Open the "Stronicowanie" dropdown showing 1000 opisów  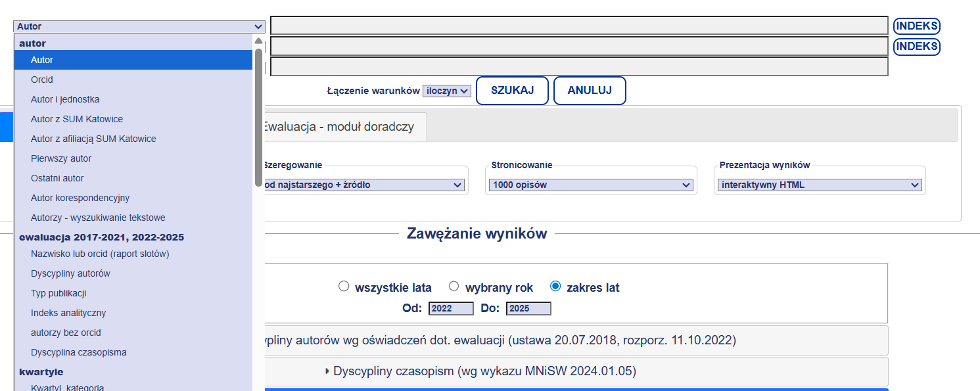click(x=590, y=185)
